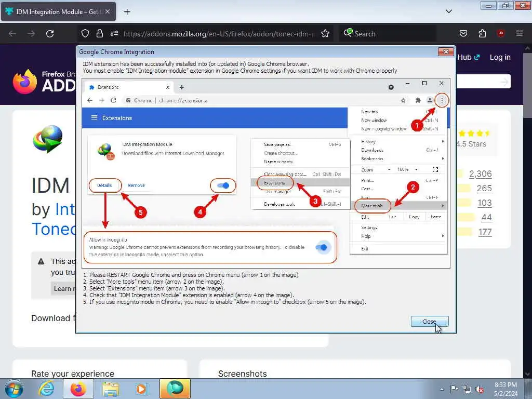This screenshot has width=532, height=399.
Task: Close the IDM Integration Module tab
Action: pyautogui.click(x=107, y=11)
